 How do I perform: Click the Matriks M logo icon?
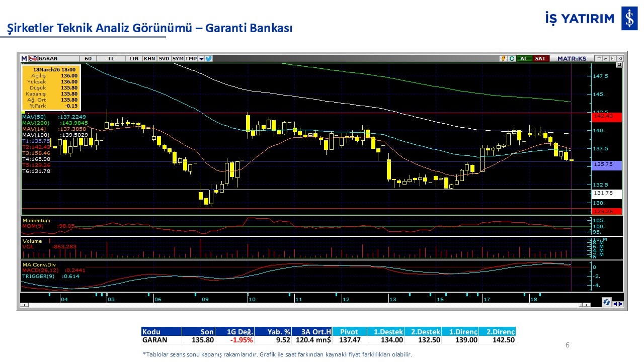click(24, 58)
